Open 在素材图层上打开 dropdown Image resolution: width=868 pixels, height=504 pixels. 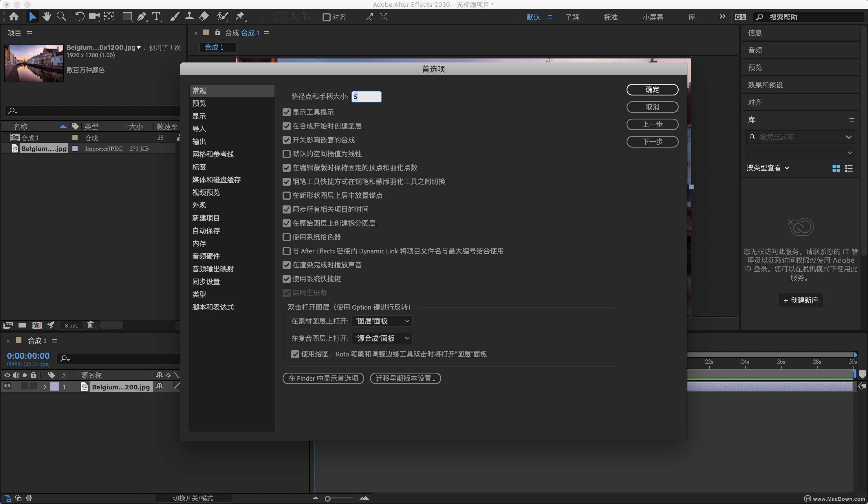coord(382,321)
